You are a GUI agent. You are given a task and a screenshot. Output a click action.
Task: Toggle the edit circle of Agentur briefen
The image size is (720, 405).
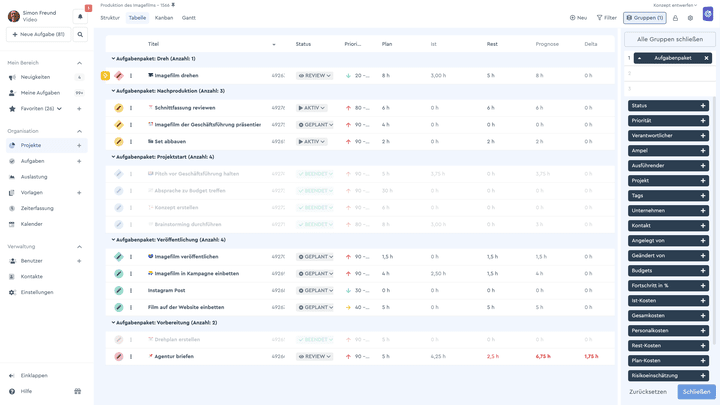pos(118,356)
